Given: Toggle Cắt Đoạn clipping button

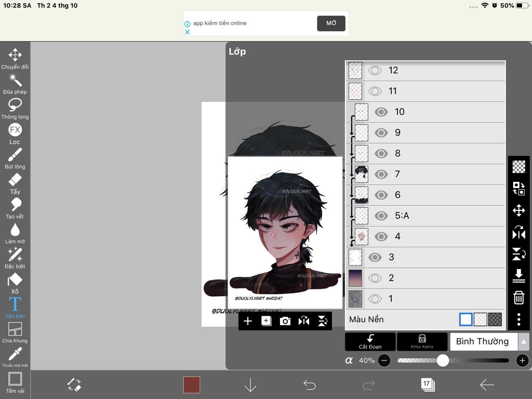Looking at the screenshot, I should point(370,342).
